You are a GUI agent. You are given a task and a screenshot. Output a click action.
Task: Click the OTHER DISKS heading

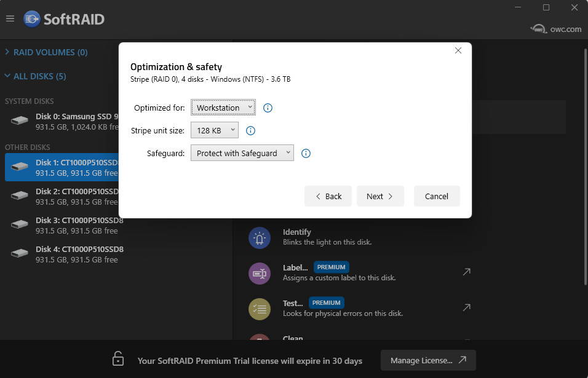[x=28, y=148]
